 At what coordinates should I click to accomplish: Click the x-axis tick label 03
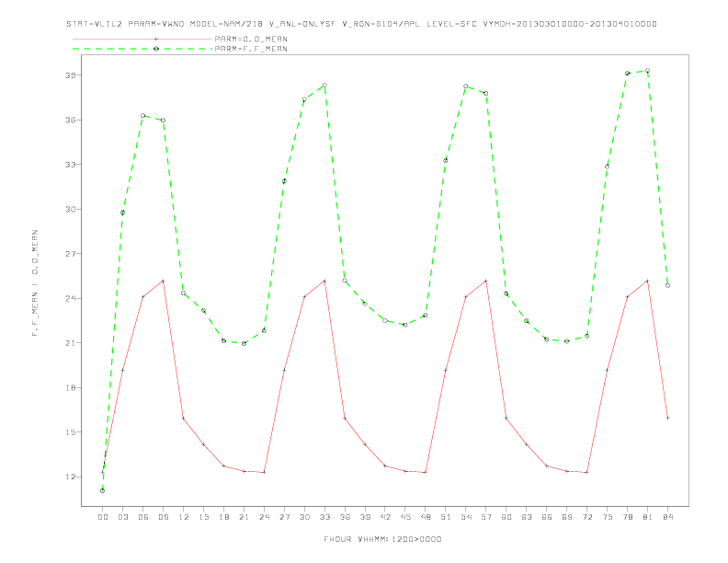pyautogui.click(x=122, y=517)
